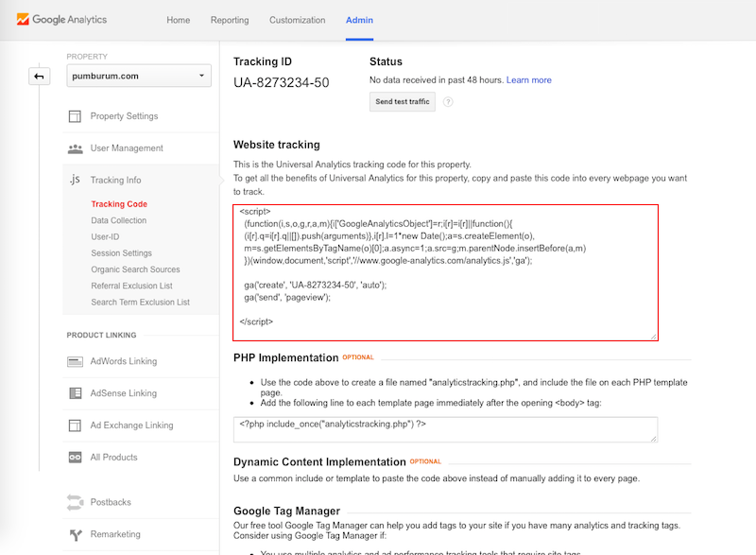The image size is (756, 555).
Task: Click the back arrow button beside Property
Action: [x=39, y=77]
